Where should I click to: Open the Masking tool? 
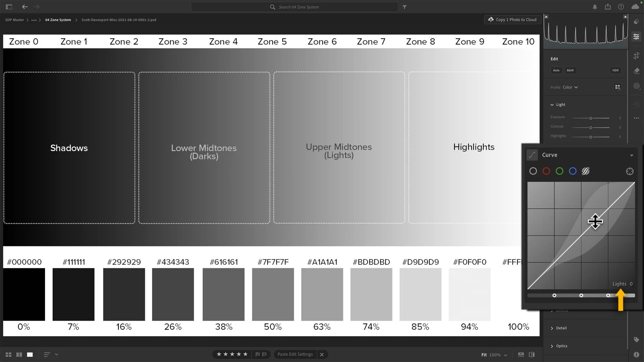636,86
